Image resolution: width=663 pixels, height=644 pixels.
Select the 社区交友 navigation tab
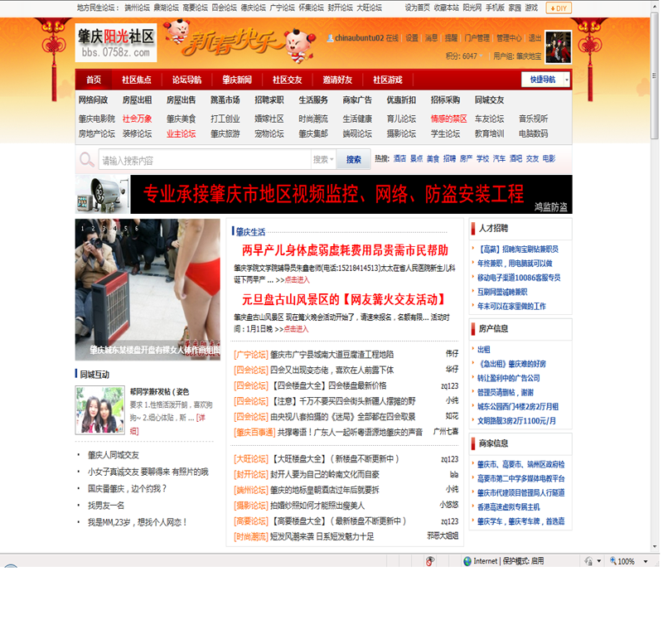pyautogui.click(x=287, y=80)
